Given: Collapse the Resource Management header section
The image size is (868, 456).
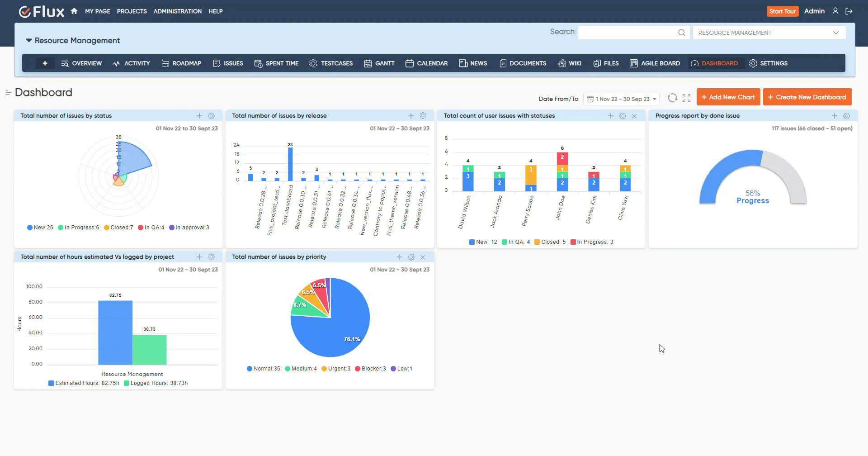Looking at the screenshot, I should click(x=29, y=40).
